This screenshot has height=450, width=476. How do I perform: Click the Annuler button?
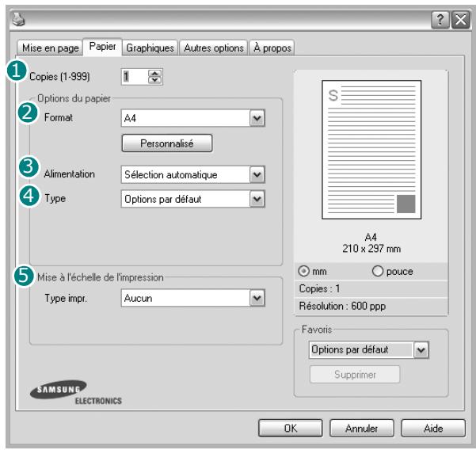click(361, 429)
